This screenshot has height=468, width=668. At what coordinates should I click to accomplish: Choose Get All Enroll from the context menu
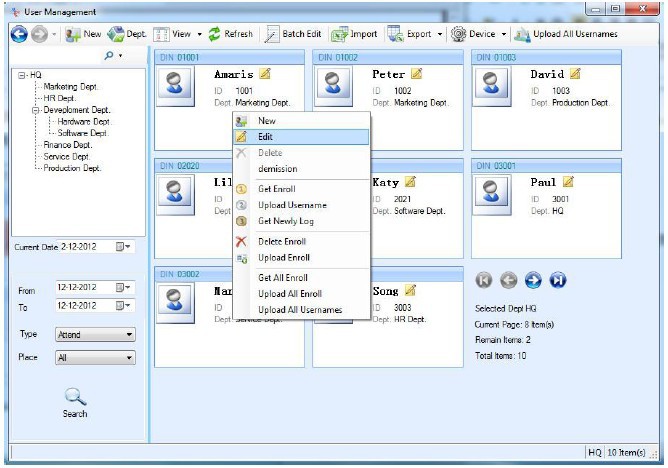(301, 278)
